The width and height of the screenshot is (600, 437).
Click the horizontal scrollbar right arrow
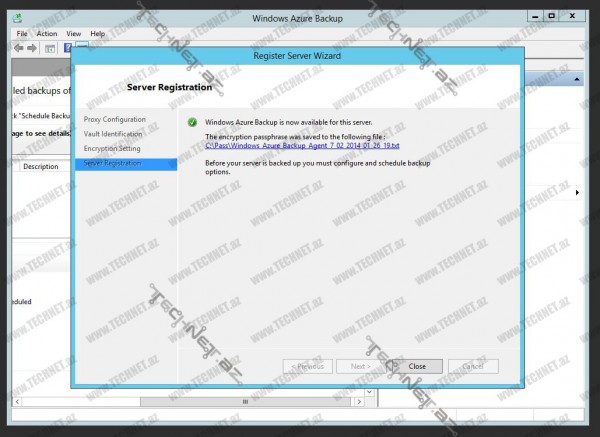[x=359, y=401]
